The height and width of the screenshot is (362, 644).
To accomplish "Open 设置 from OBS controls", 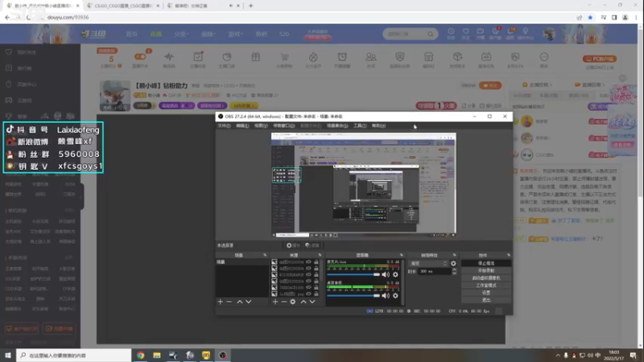I will [486, 293].
